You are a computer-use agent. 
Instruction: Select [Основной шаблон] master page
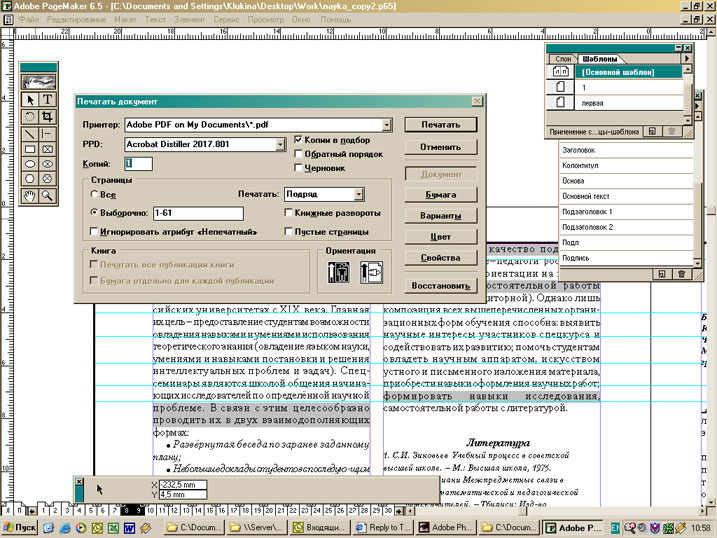tap(628, 72)
